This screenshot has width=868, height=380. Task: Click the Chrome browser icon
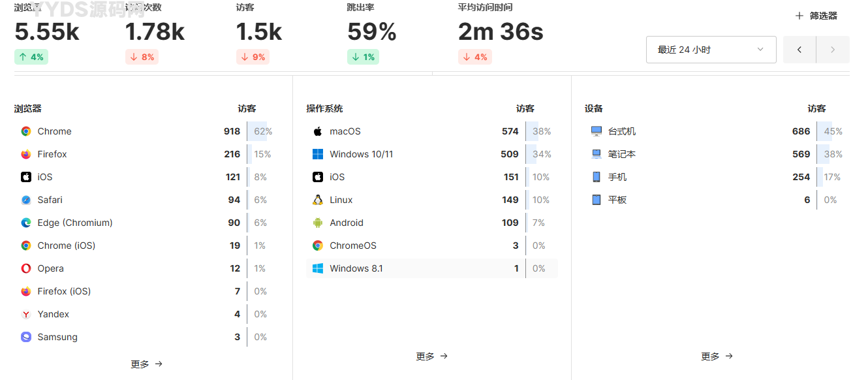click(x=25, y=131)
